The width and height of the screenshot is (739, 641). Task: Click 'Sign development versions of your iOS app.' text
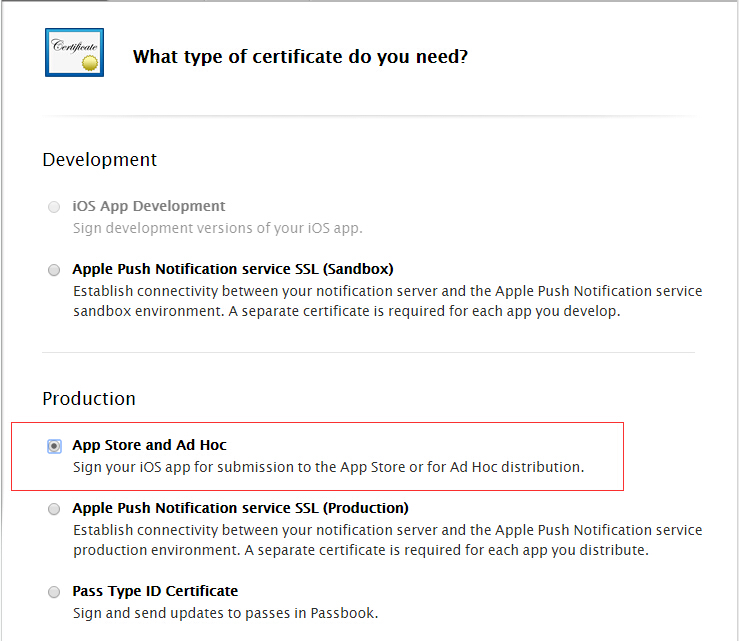[218, 228]
